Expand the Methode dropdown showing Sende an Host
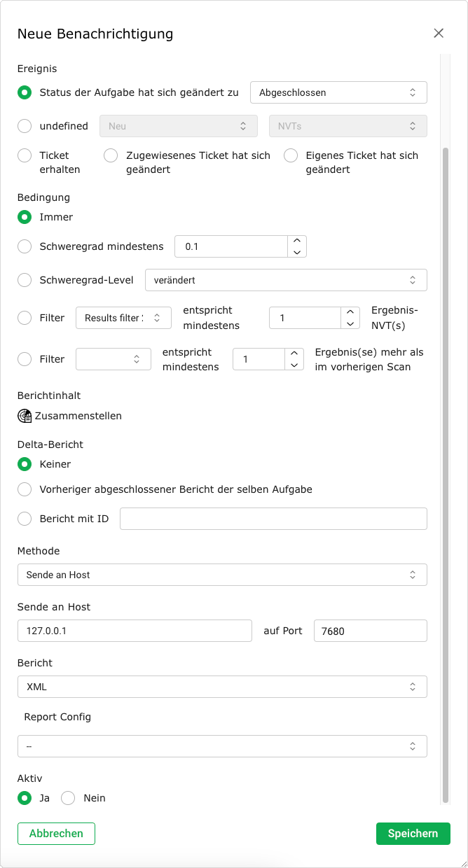The height and width of the screenshot is (868, 468). point(222,575)
